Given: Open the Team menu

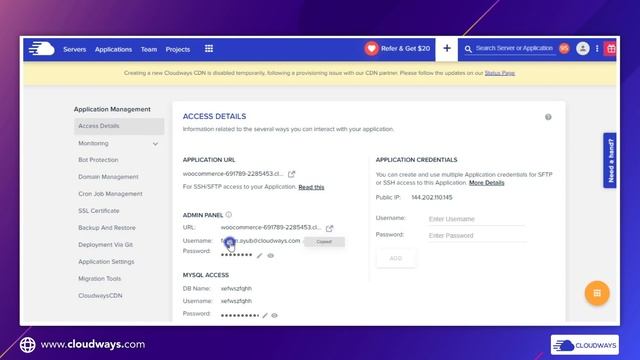Looking at the screenshot, I should click(x=149, y=49).
